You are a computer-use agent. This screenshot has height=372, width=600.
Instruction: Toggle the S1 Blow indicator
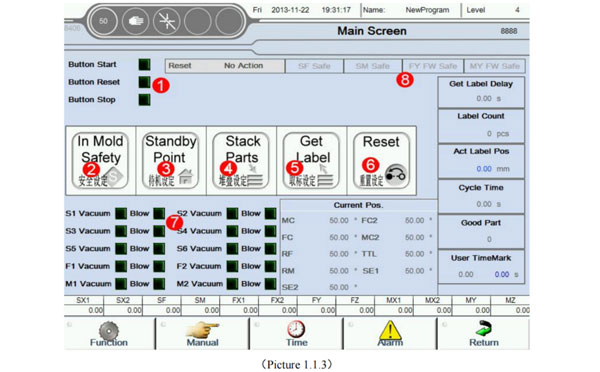tap(159, 214)
